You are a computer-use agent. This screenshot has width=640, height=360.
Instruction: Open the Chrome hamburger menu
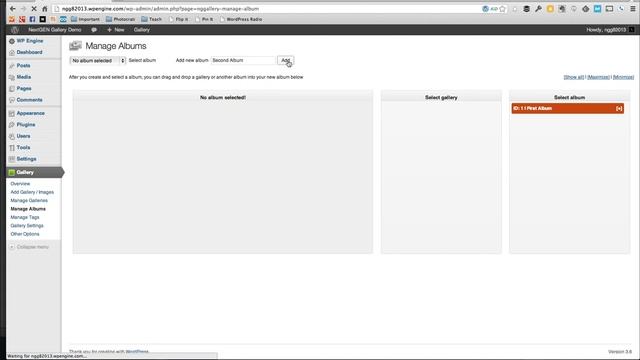point(633,9)
